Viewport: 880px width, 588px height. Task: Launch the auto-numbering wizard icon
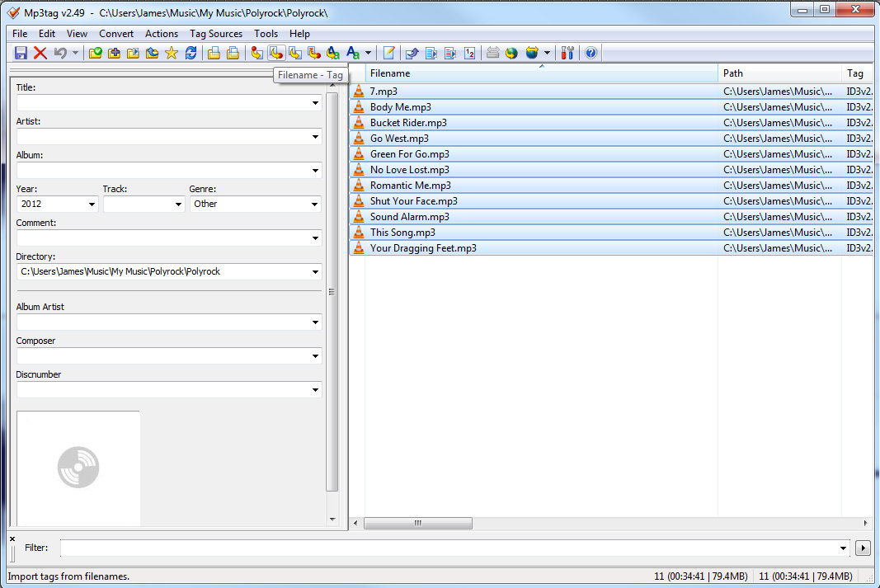point(470,53)
